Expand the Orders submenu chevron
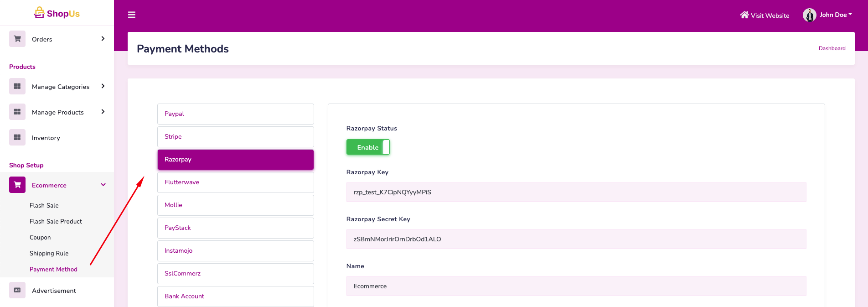This screenshot has width=868, height=307. (103, 39)
